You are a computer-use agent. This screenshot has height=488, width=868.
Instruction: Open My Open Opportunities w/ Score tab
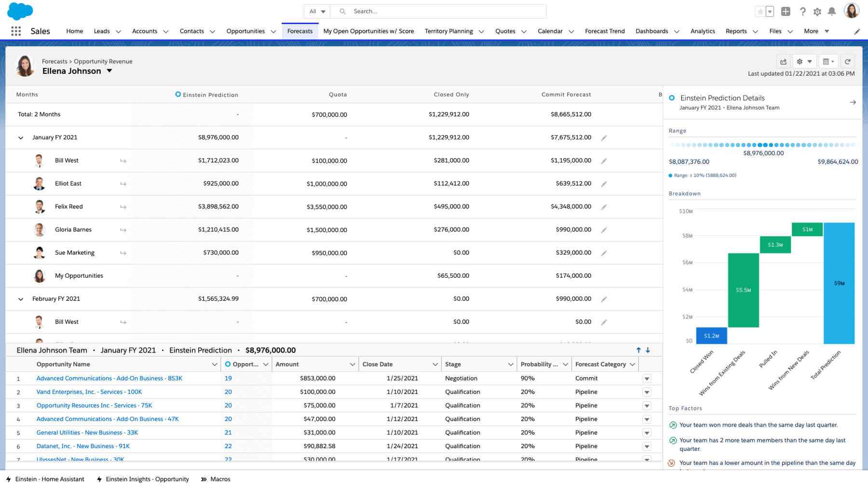pyautogui.click(x=368, y=31)
